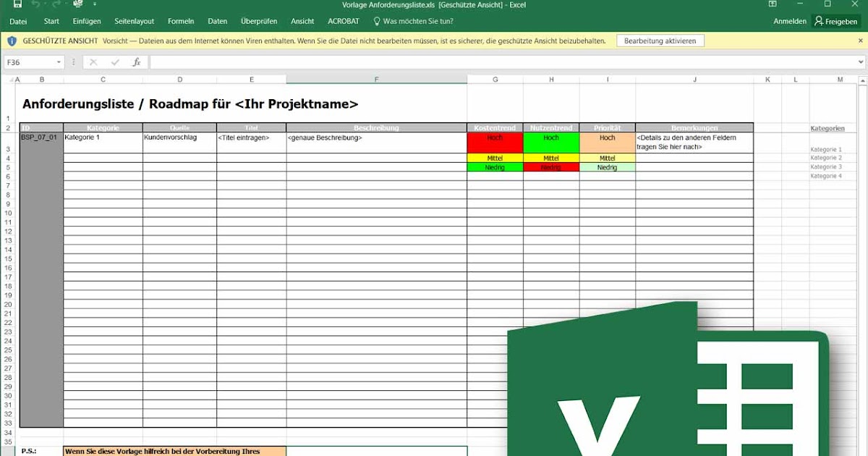Select the '<Titel eintragen>' cell
Screen dimensions: 868x456
coord(251,143)
